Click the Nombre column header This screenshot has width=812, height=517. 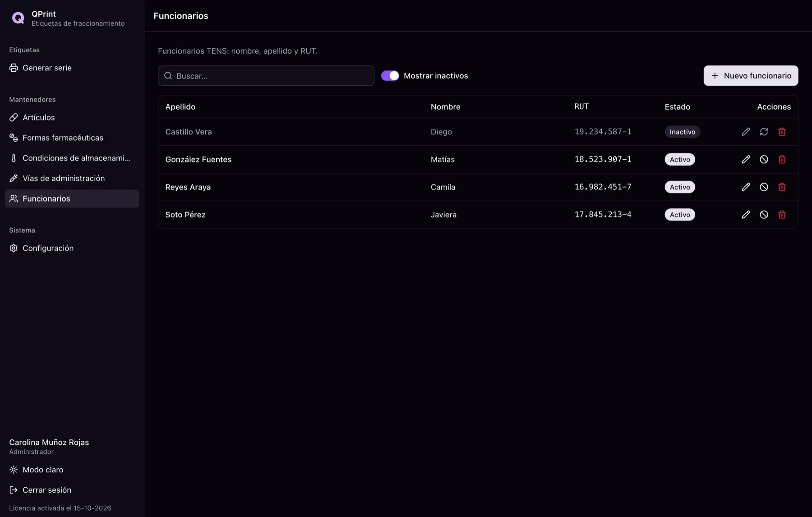[445, 107]
